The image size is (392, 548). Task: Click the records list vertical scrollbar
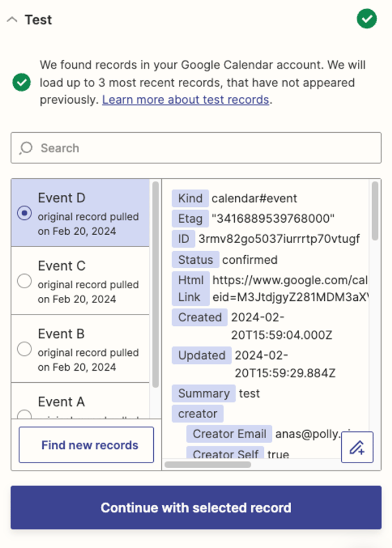tap(156, 285)
